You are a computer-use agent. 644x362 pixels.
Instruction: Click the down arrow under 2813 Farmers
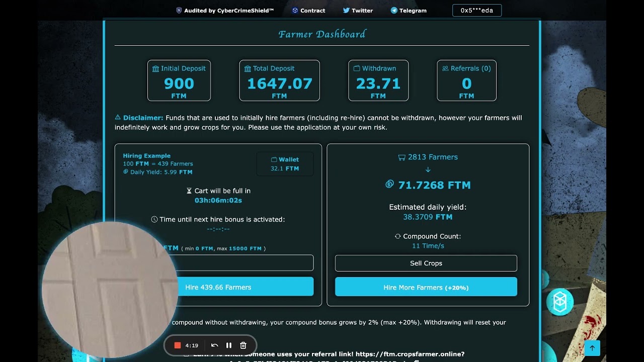(x=428, y=170)
